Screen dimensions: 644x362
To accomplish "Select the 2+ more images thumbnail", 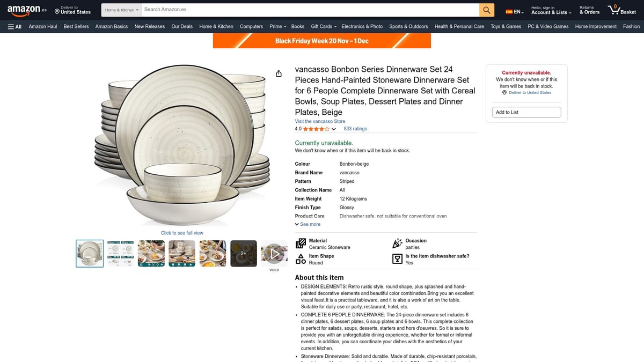I will [243, 254].
